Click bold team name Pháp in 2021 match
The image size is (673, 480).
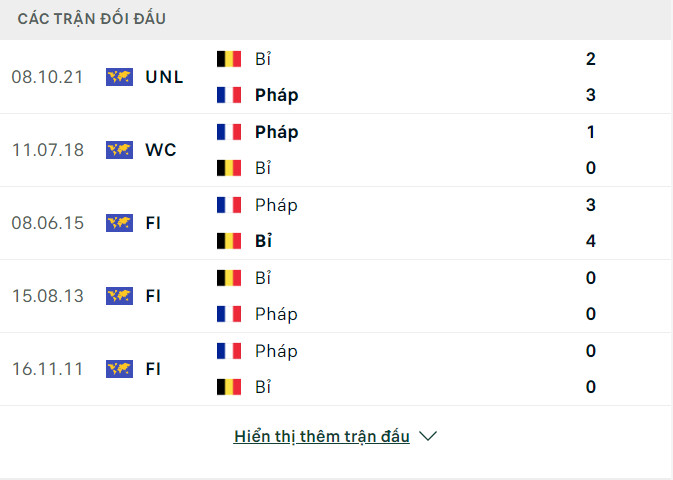click(x=277, y=95)
